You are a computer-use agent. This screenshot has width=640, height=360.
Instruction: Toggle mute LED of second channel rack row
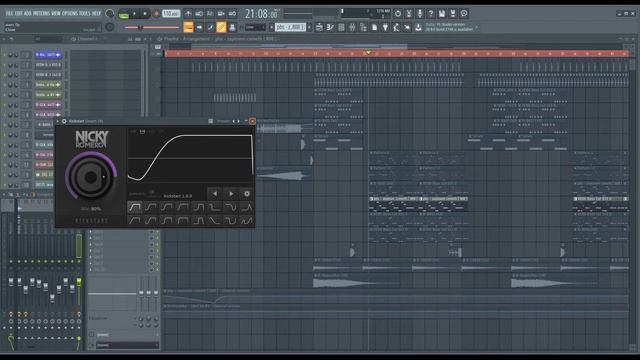point(4,65)
